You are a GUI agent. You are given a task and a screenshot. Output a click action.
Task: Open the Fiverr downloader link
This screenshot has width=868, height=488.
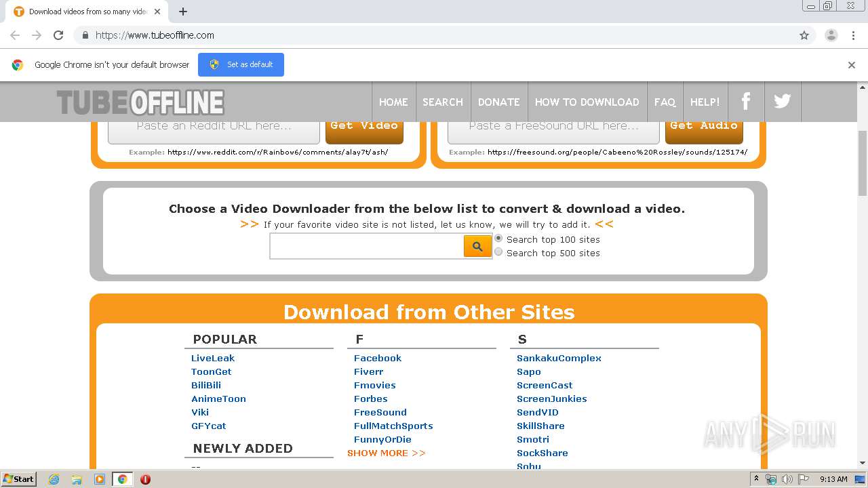pos(369,371)
